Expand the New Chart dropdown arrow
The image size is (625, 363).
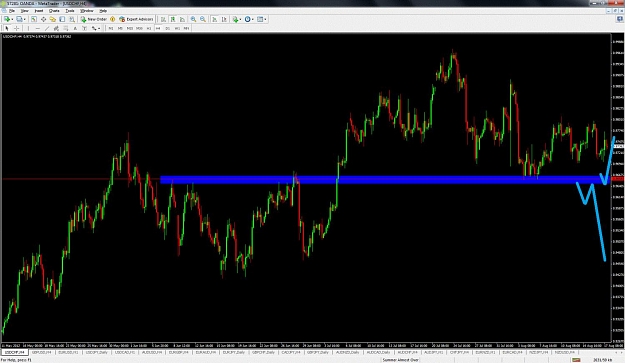click(12, 19)
